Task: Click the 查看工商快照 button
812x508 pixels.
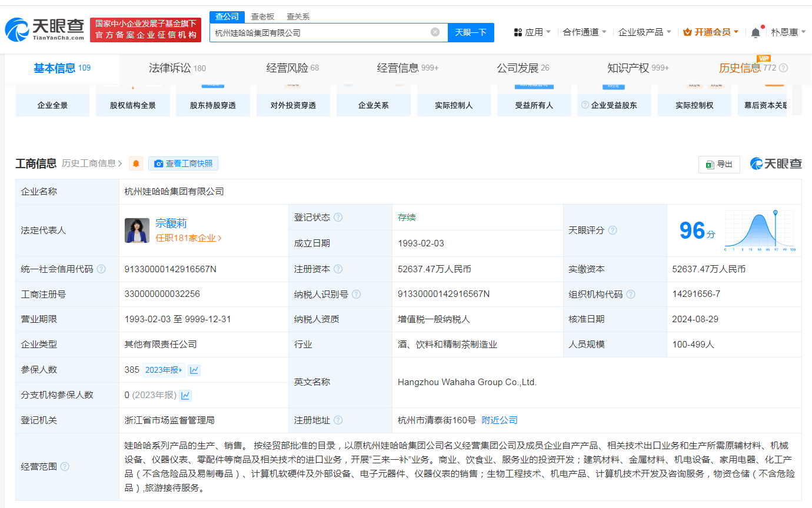Action: pos(183,163)
